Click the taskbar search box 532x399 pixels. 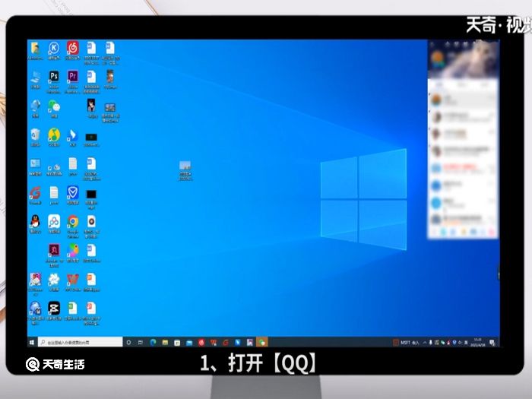[80, 342]
